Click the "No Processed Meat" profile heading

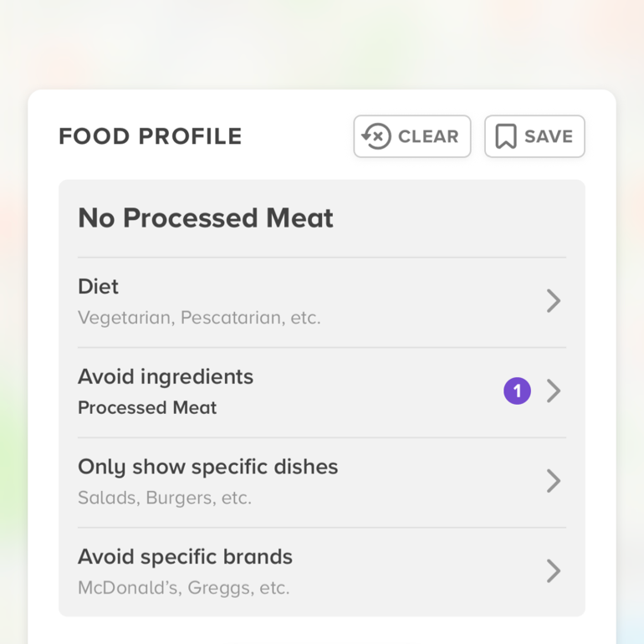click(x=206, y=218)
